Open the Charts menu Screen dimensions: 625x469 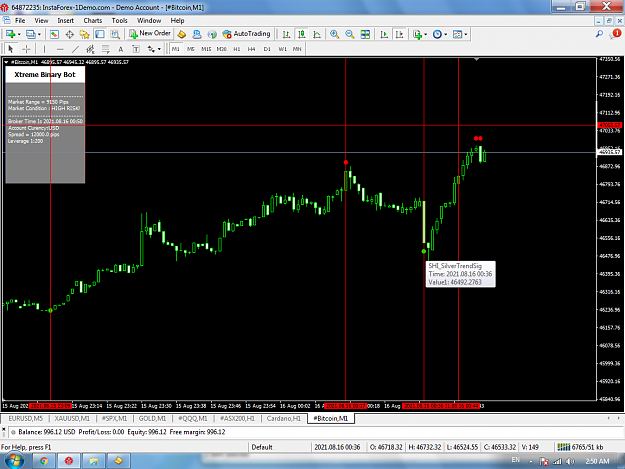coord(92,20)
